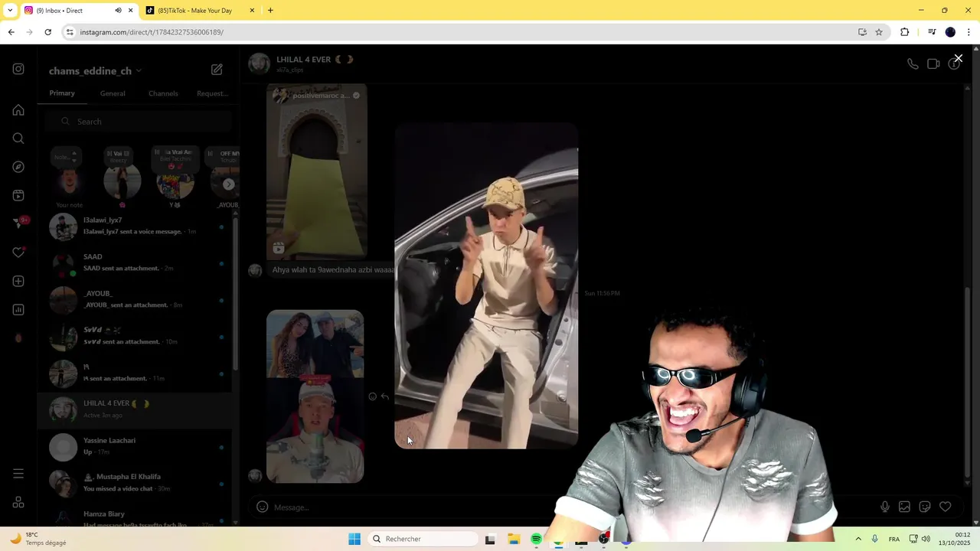Switch to the Primary tab
Image resolution: width=980 pixels, height=551 pixels.
pyautogui.click(x=62, y=93)
